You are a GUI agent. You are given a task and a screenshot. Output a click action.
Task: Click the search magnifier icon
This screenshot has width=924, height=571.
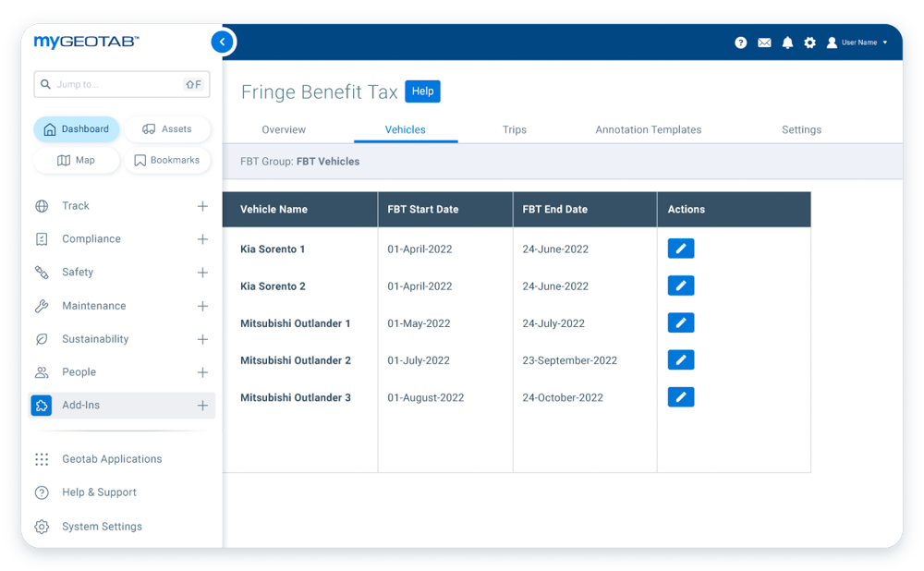pos(45,84)
